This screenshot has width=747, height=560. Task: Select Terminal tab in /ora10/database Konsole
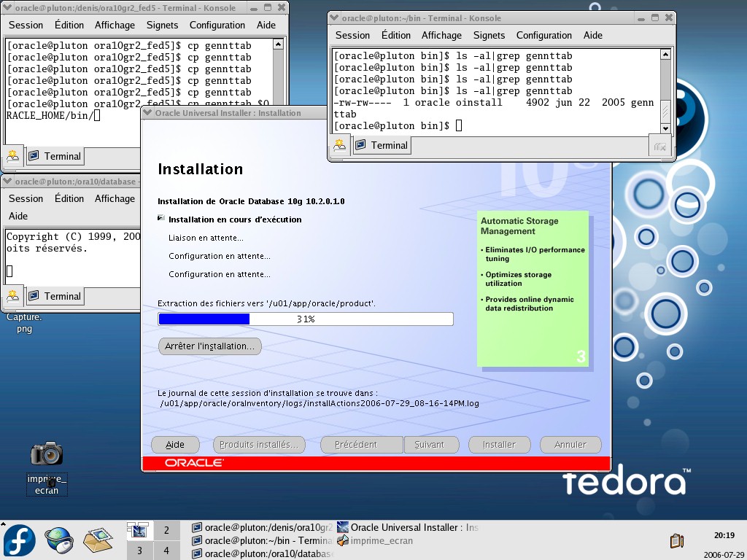tap(55, 296)
